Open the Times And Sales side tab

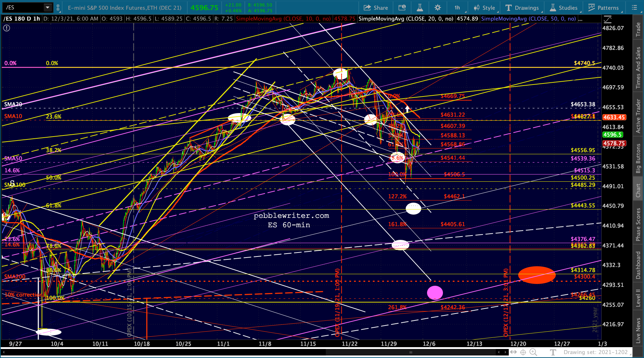pyautogui.click(x=638, y=68)
